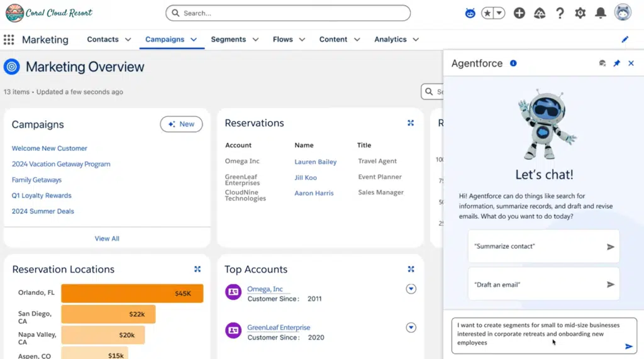This screenshot has width=644, height=359.
Task: Click the New campaign button
Action: (x=181, y=124)
